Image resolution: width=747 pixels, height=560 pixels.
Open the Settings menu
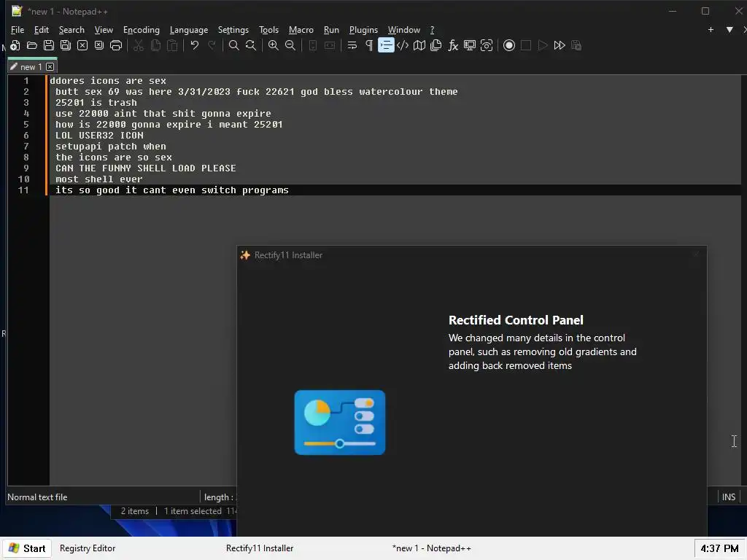pos(233,30)
